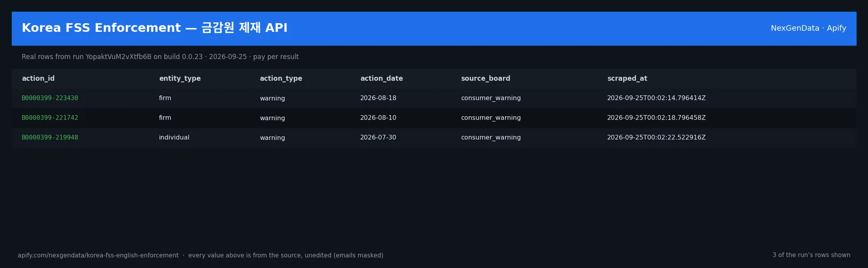The image size is (868, 268).
Task: Click 'warning' in the 2026-08-10 row
Action: [272, 118]
